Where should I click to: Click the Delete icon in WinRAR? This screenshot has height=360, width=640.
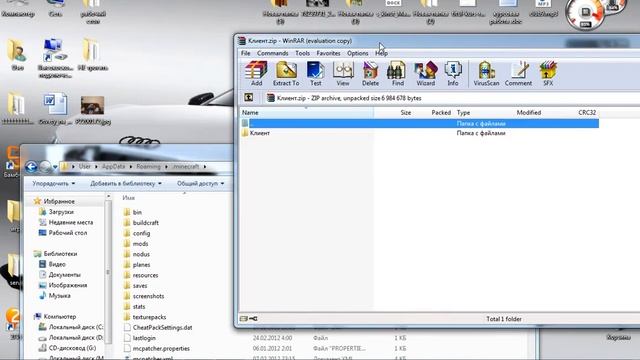point(370,73)
